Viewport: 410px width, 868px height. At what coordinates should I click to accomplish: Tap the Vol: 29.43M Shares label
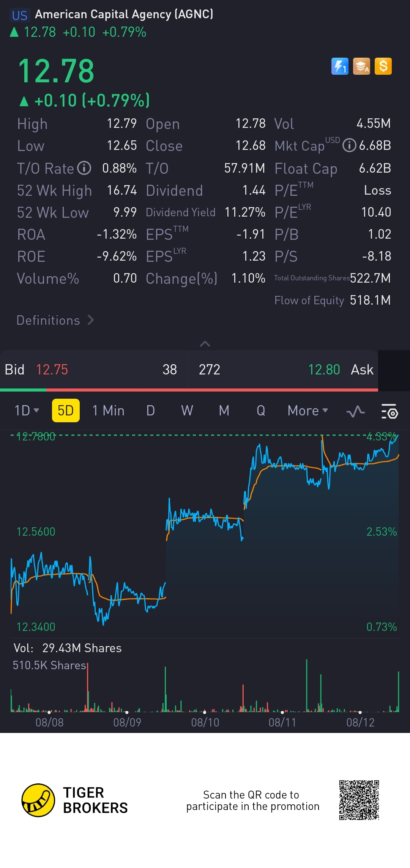pyautogui.click(x=68, y=648)
